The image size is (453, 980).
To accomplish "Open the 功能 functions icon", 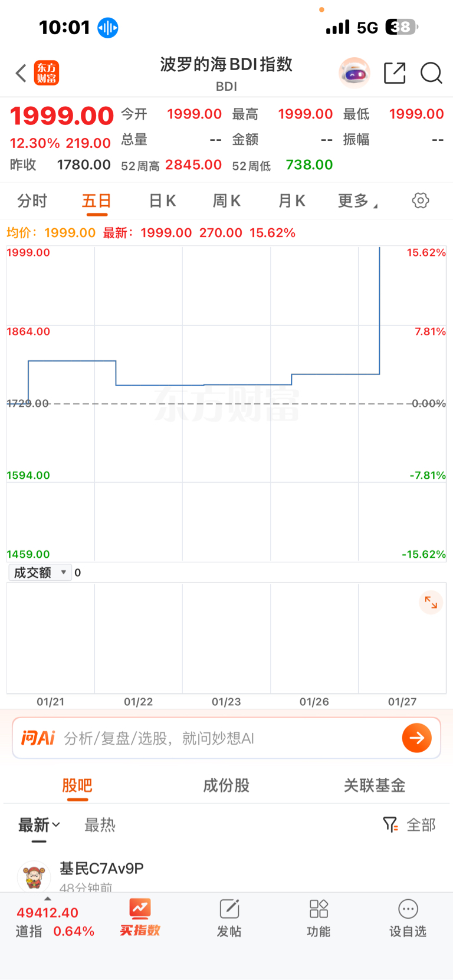I will pyautogui.click(x=319, y=918).
